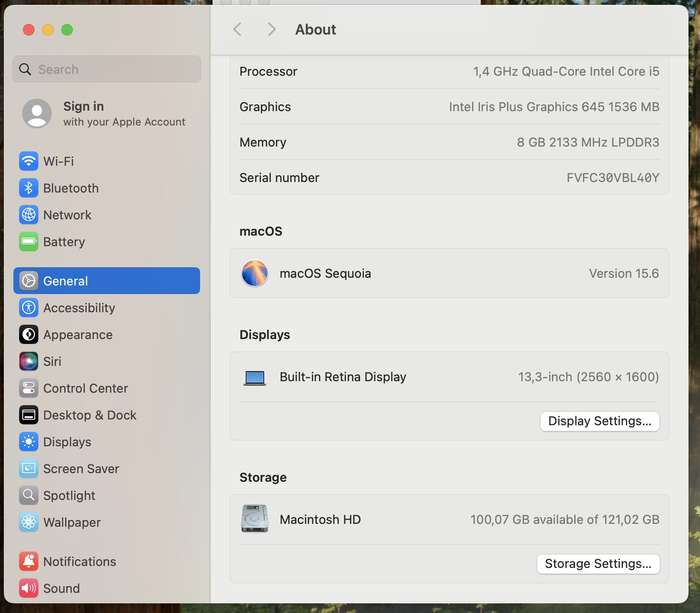The height and width of the screenshot is (613, 700).
Task: Go forward with the right chevron
Action: point(271,30)
